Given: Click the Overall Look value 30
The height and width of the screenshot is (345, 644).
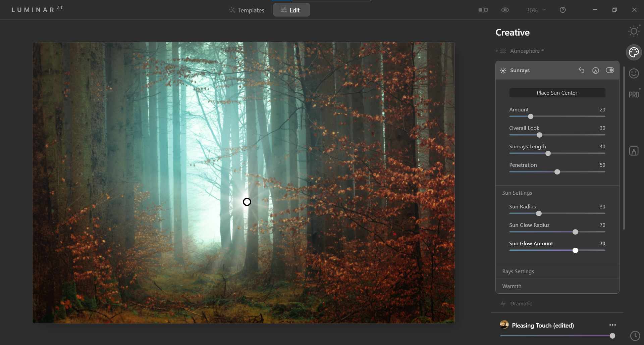Looking at the screenshot, I should coord(602,128).
